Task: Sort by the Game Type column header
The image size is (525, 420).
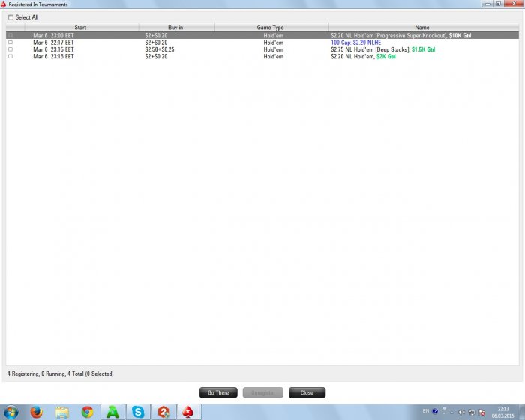Action: coord(271,28)
